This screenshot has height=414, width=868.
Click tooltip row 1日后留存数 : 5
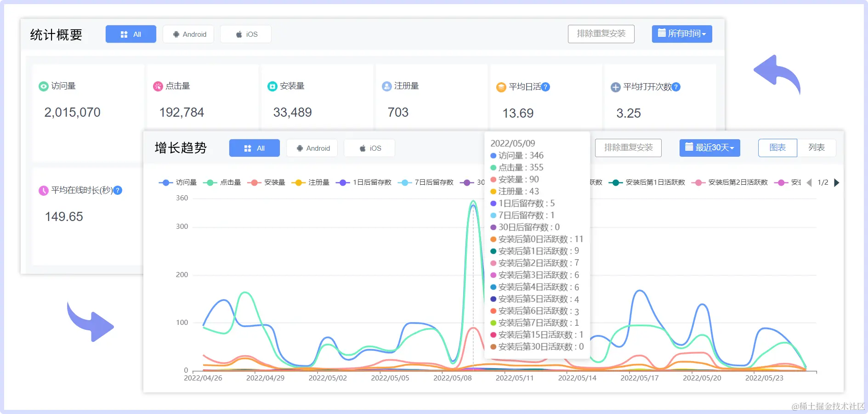[522, 203]
